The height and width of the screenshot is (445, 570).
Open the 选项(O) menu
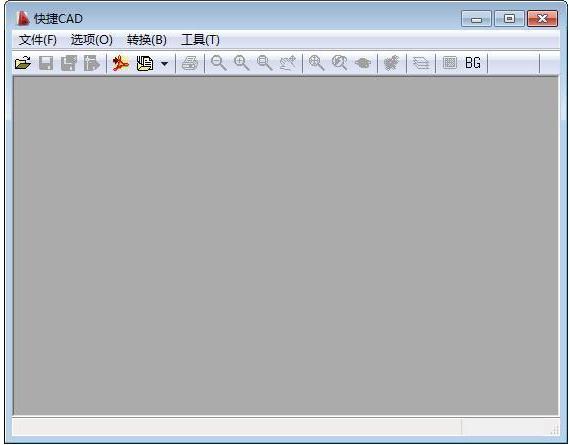[x=92, y=40]
